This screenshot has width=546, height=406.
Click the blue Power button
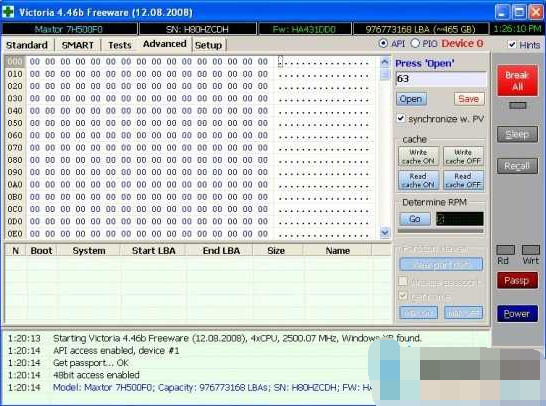517,314
